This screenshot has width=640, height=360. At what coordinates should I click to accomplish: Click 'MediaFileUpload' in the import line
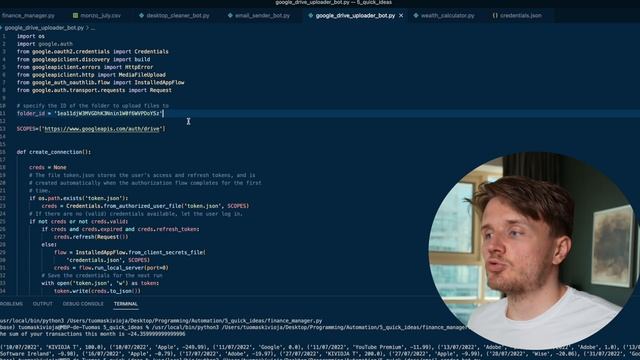(x=142, y=75)
